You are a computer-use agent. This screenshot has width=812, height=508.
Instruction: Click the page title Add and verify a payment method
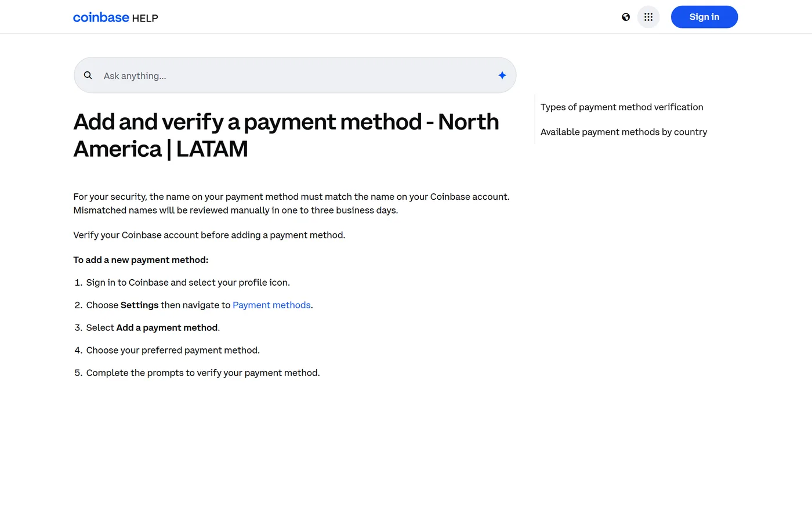(x=286, y=135)
